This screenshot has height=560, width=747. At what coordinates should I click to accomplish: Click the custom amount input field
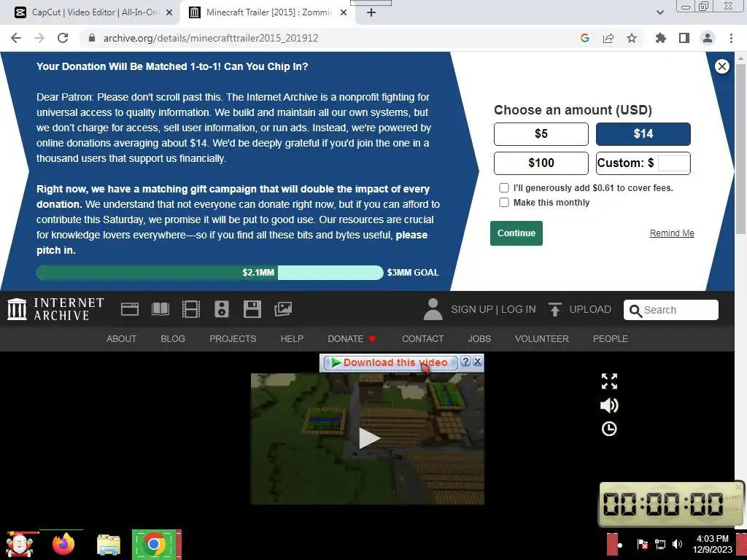(x=673, y=163)
